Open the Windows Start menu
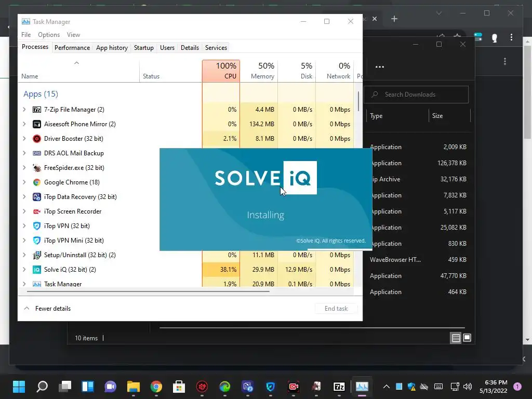532x399 pixels. pos(19,387)
